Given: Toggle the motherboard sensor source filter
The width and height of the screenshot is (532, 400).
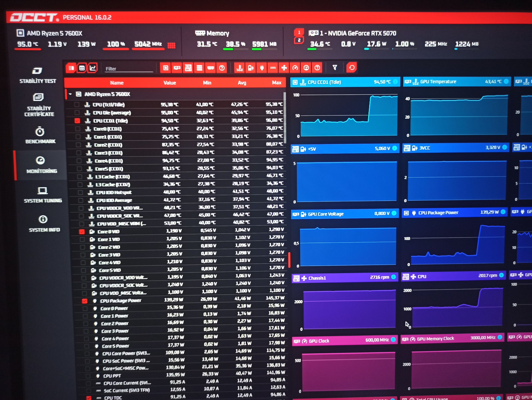Looking at the screenshot, I should [x=188, y=68].
